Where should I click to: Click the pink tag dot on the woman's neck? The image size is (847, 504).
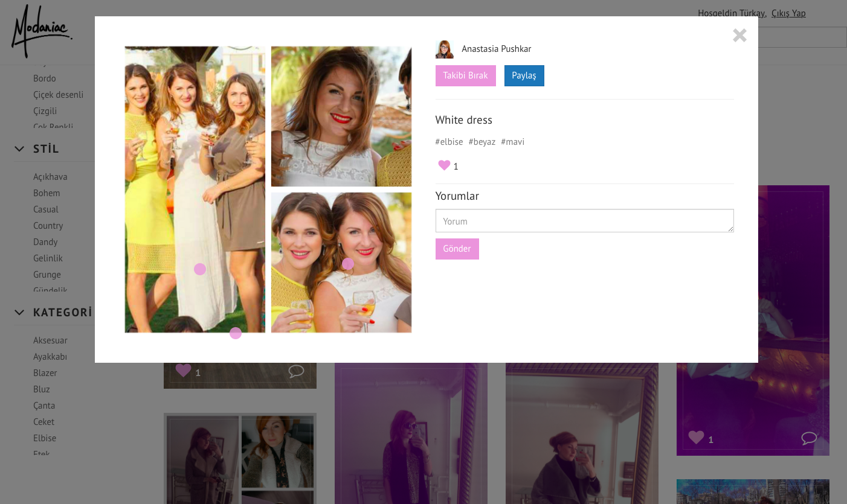[x=348, y=264]
